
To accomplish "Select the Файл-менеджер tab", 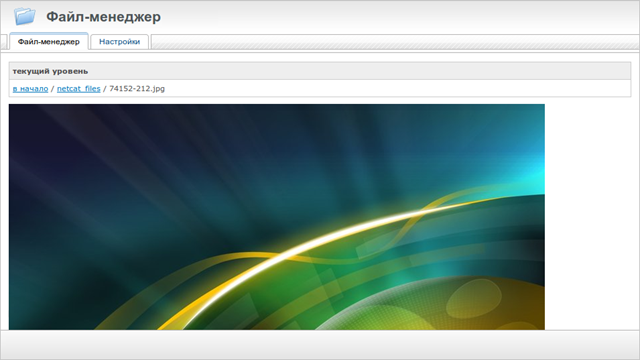I will [49, 42].
